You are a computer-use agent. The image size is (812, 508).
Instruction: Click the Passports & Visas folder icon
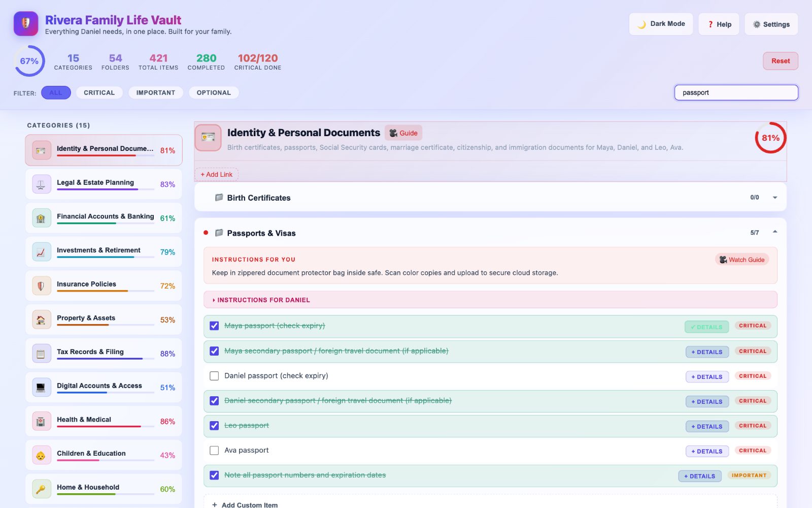(x=219, y=233)
